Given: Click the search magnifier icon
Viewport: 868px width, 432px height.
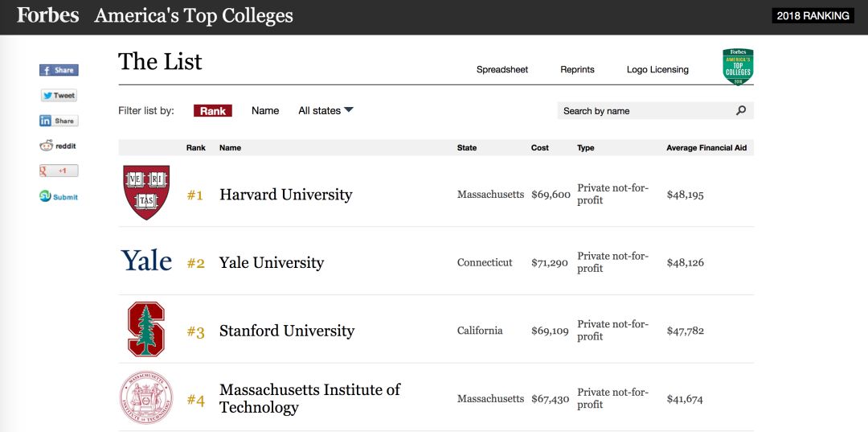Looking at the screenshot, I should (741, 111).
